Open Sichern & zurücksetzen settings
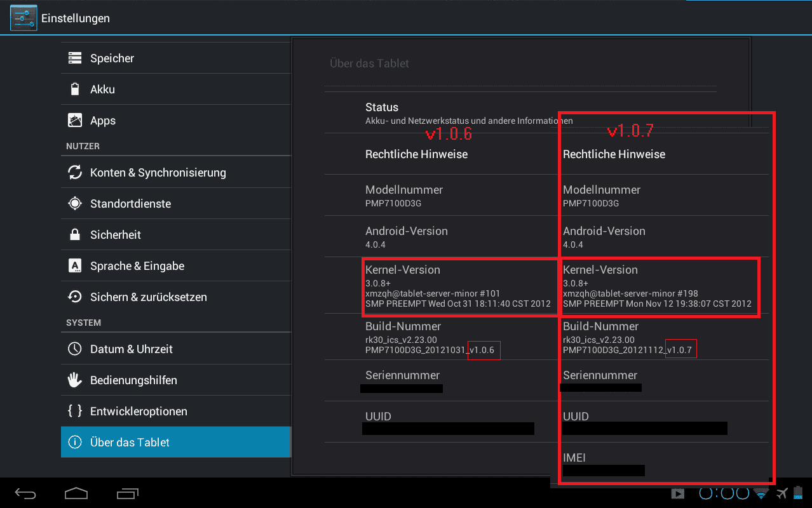Image resolution: width=812 pixels, height=508 pixels. click(176, 297)
